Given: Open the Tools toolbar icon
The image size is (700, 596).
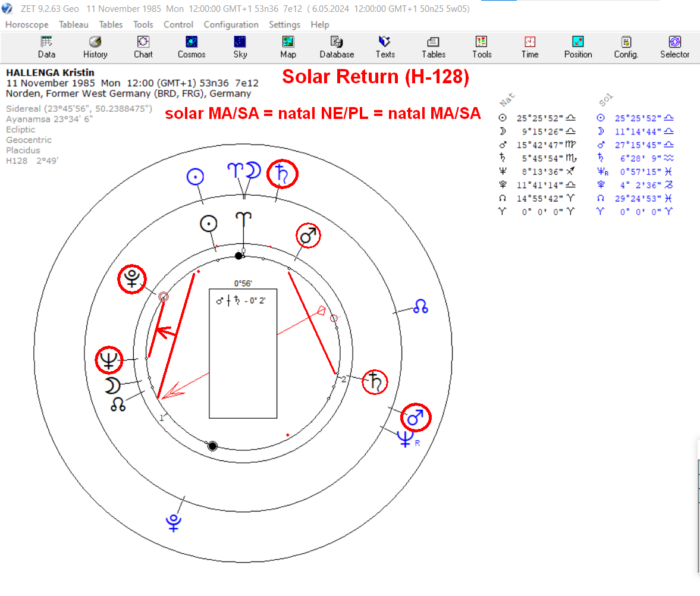Looking at the screenshot, I should pyautogui.click(x=482, y=48).
